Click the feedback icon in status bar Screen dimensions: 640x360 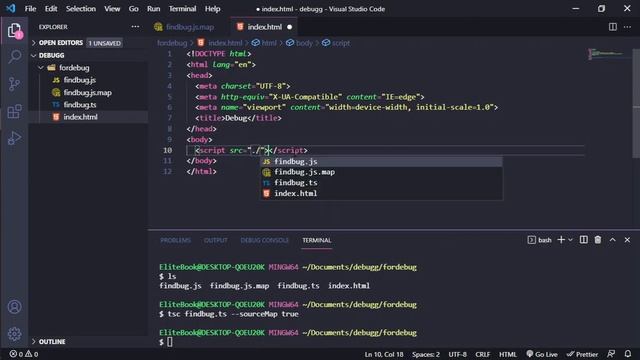coord(611,354)
